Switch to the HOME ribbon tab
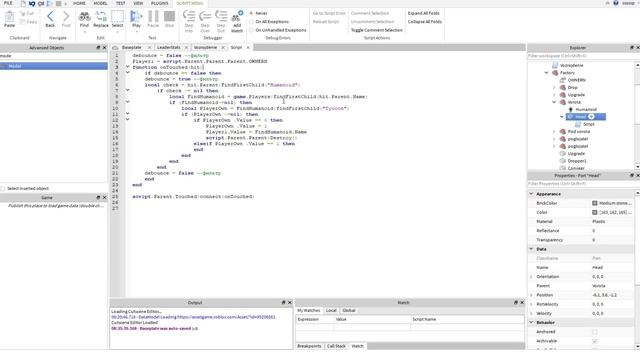Viewport: 640px width, 360px height. pos(79,3)
